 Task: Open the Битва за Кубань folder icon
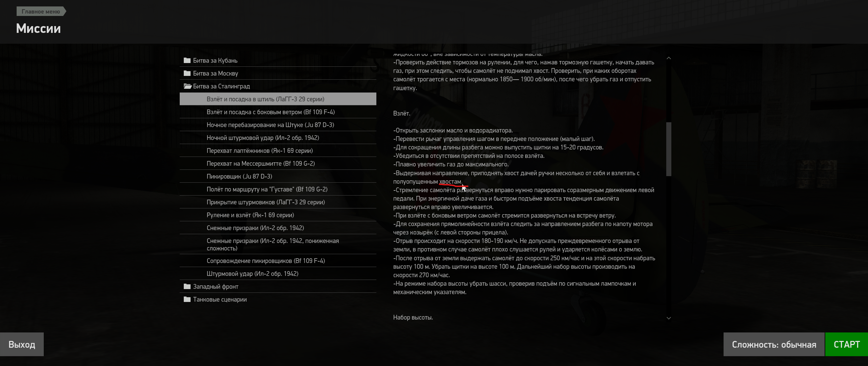tap(187, 60)
